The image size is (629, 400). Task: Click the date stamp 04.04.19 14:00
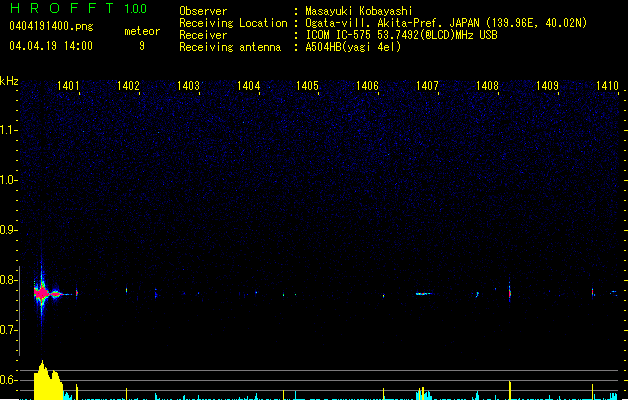pos(51,46)
